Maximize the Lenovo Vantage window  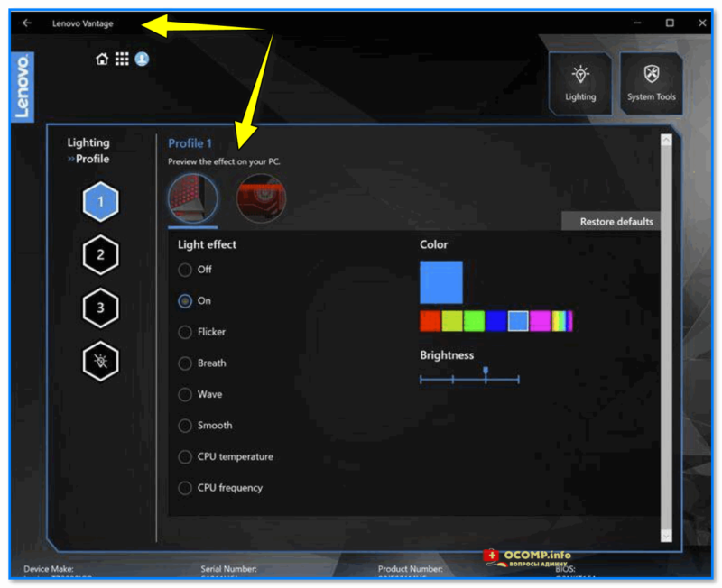670,23
